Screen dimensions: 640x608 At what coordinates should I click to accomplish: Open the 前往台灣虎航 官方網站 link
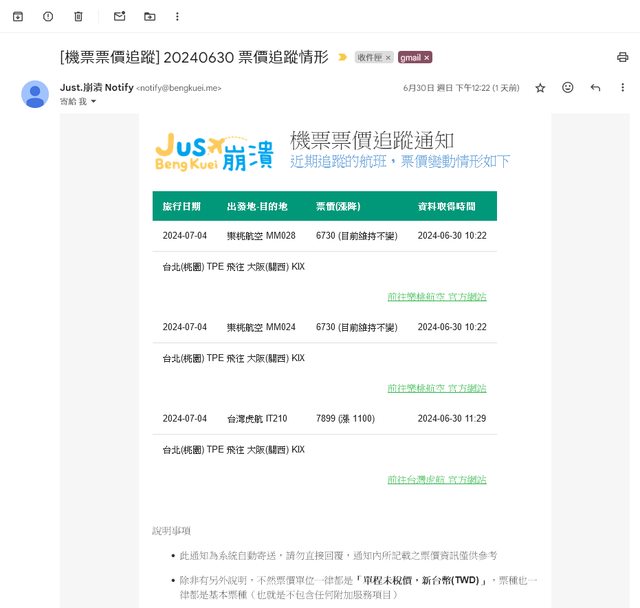(437, 480)
